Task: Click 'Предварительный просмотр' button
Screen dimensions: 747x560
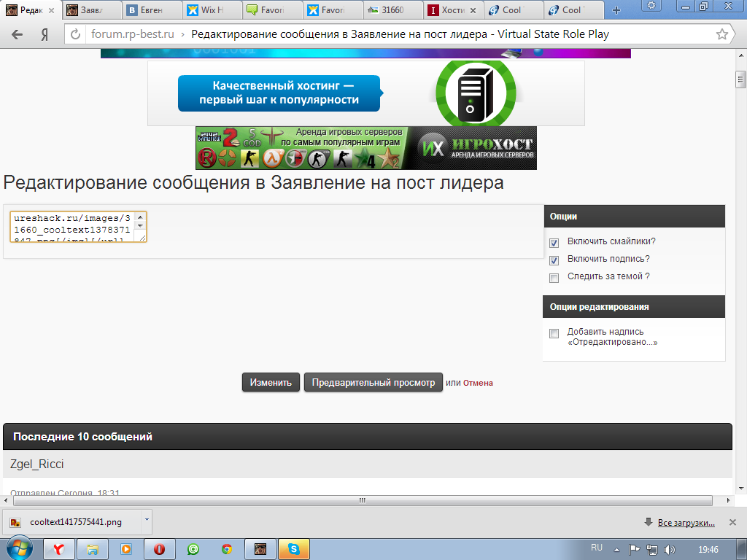Action: [373, 382]
